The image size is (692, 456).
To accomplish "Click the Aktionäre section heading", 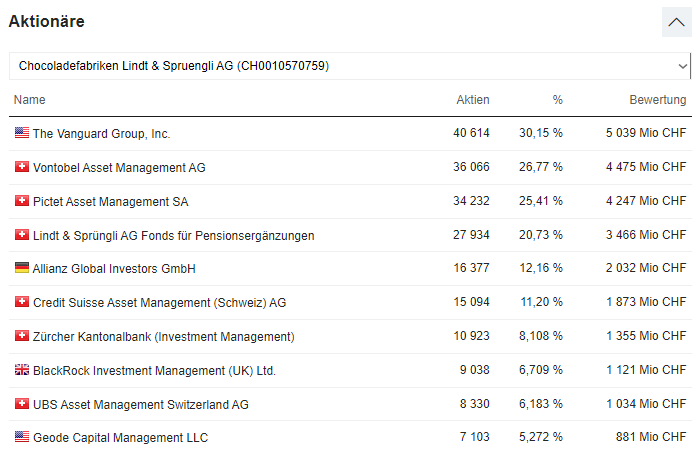I will pos(46,21).
